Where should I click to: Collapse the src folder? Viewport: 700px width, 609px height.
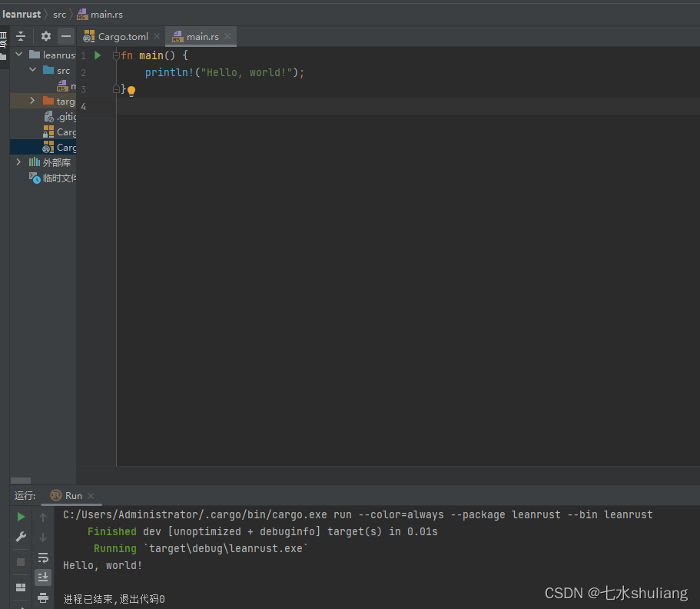(x=32, y=70)
